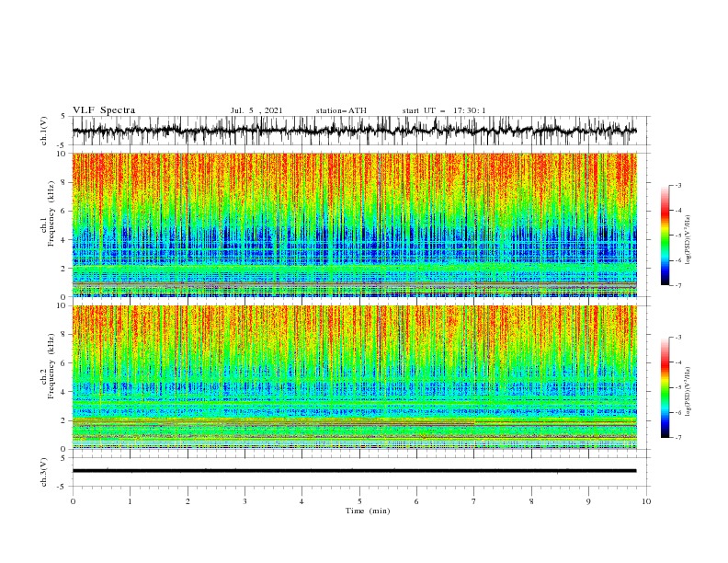Click the ch.1(V) axis "5" tick label
The image size is (728, 563).
(x=63, y=116)
